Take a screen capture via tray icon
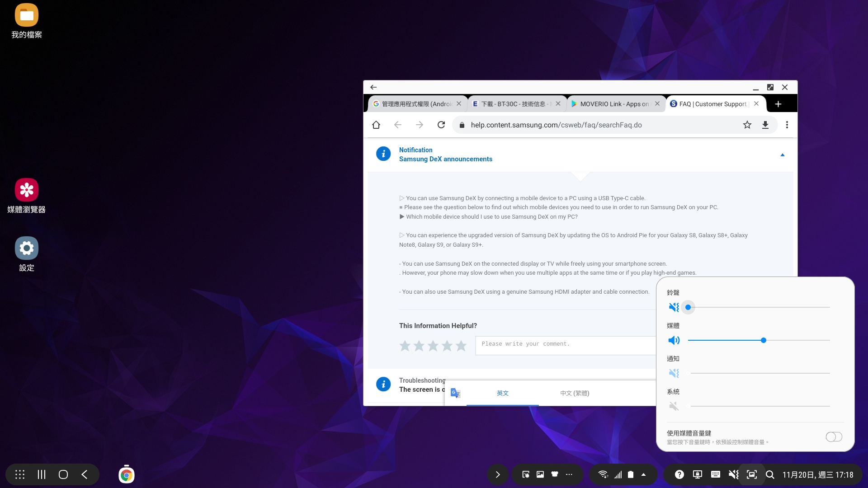The image size is (868, 488). pos(752,474)
